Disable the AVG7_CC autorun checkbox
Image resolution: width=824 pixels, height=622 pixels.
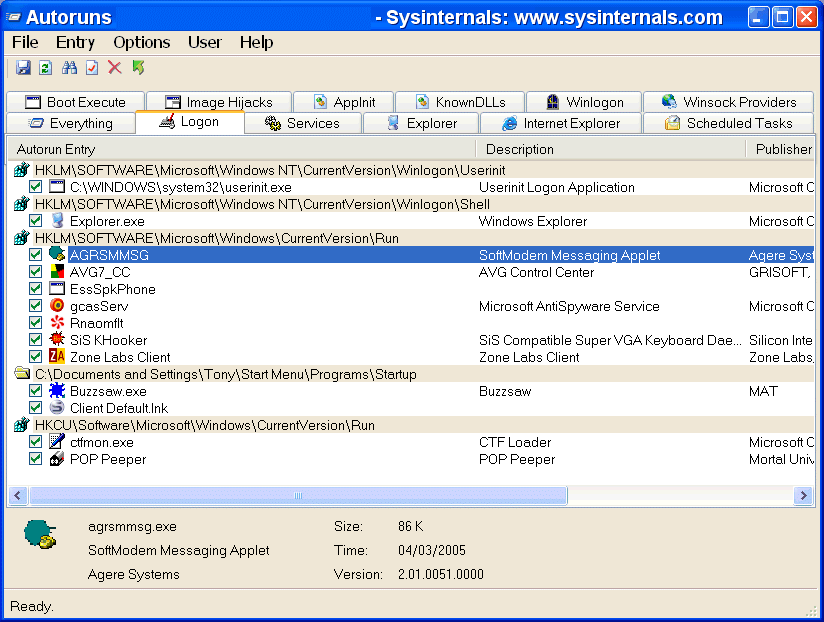(36, 272)
